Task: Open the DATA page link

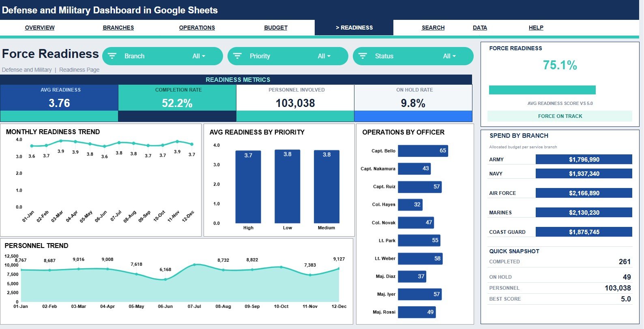Action: (x=480, y=28)
